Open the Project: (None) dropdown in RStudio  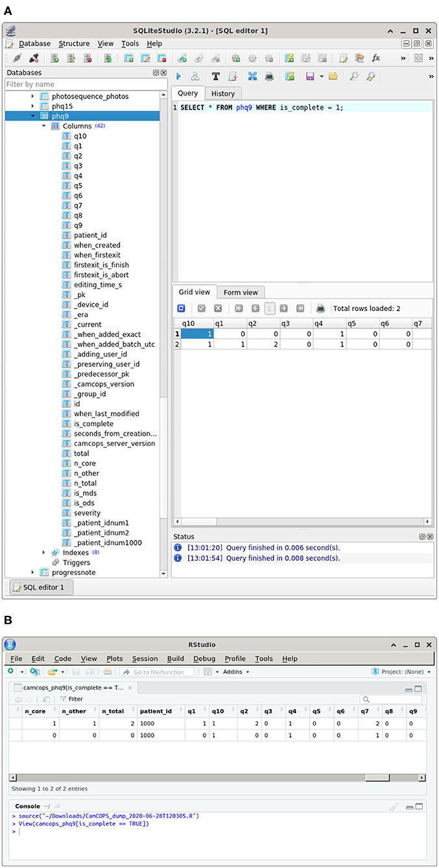click(401, 672)
